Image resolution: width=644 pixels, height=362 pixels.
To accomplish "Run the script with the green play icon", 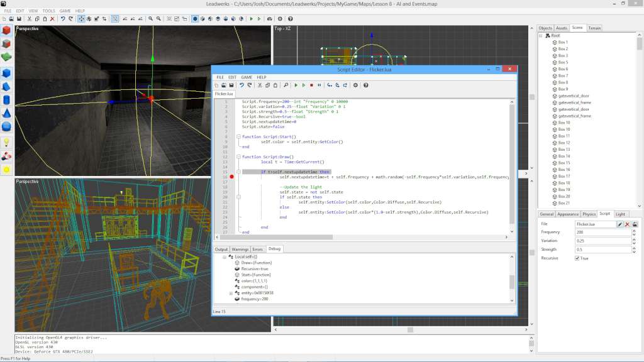I will 296,85.
